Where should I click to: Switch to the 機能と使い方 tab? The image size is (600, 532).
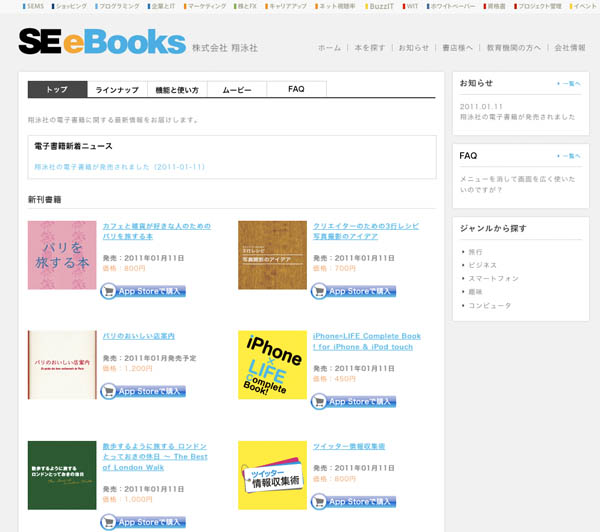177,90
